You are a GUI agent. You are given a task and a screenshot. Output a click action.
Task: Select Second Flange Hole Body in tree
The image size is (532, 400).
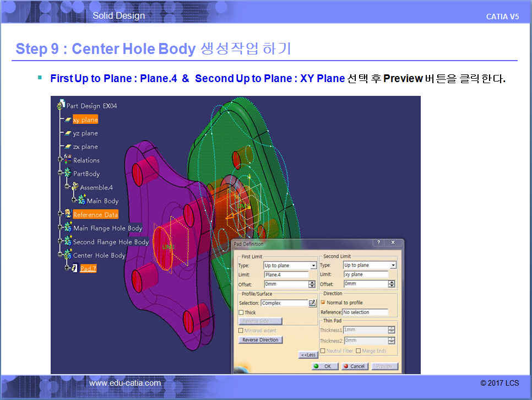pos(111,242)
